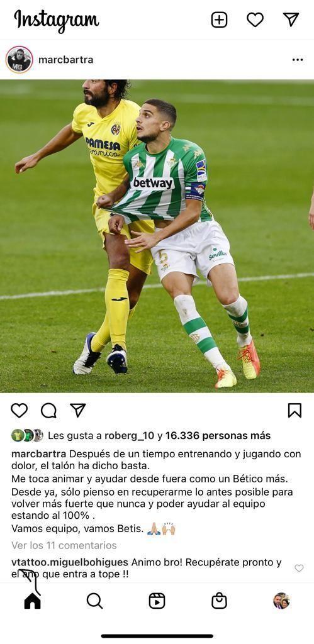View marcbartra story avatar ring
This screenshot has width=314, height=644.
click(20, 60)
